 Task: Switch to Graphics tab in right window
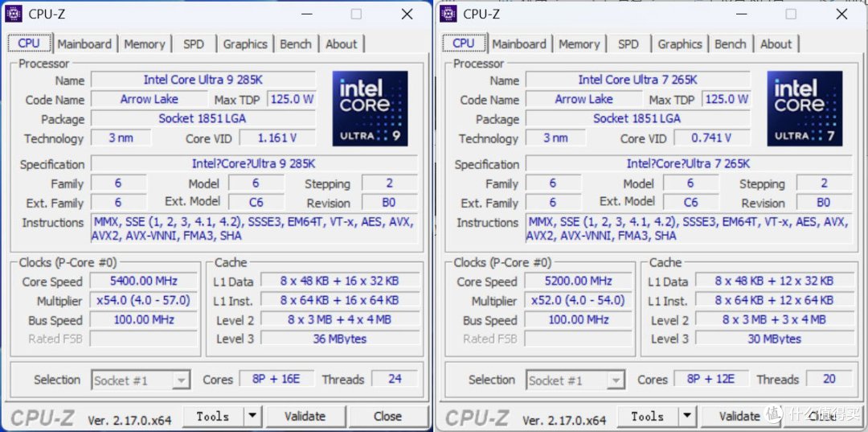pos(680,44)
